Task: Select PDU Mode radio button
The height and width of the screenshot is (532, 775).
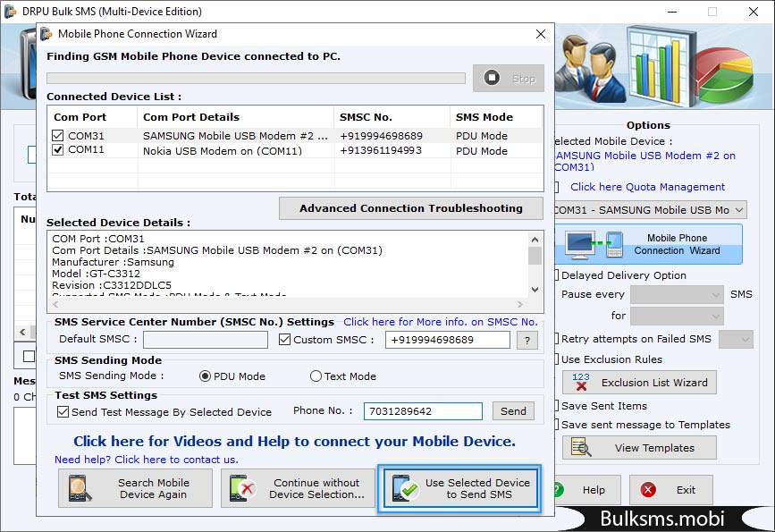Action: coord(205,376)
